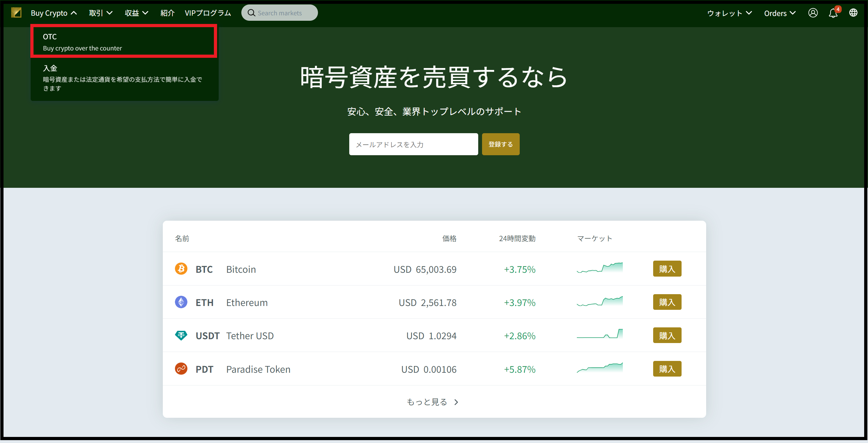Click the USD 0.00106 price
This screenshot has height=443, width=868.
429,370
